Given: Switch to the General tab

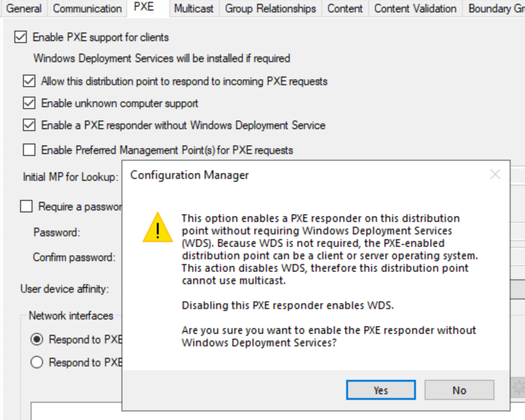Looking at the screenshot, I should [24, 9].
